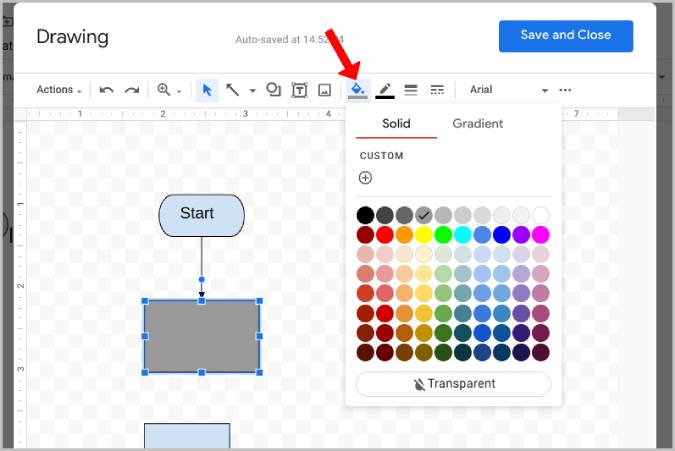Open the Border color pencil icon
The image size is (675, 451).
(x=385, y=90)
